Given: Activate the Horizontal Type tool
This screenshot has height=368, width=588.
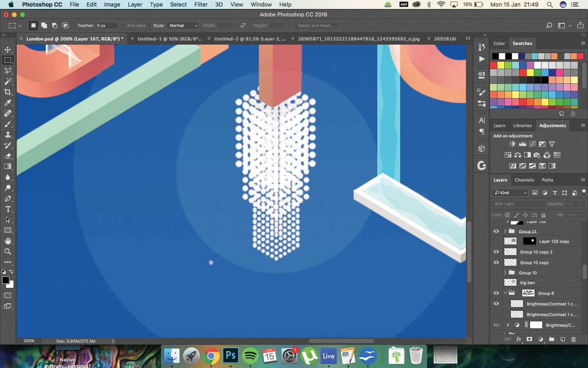Looking at the screenshot, I should [8, 209].
